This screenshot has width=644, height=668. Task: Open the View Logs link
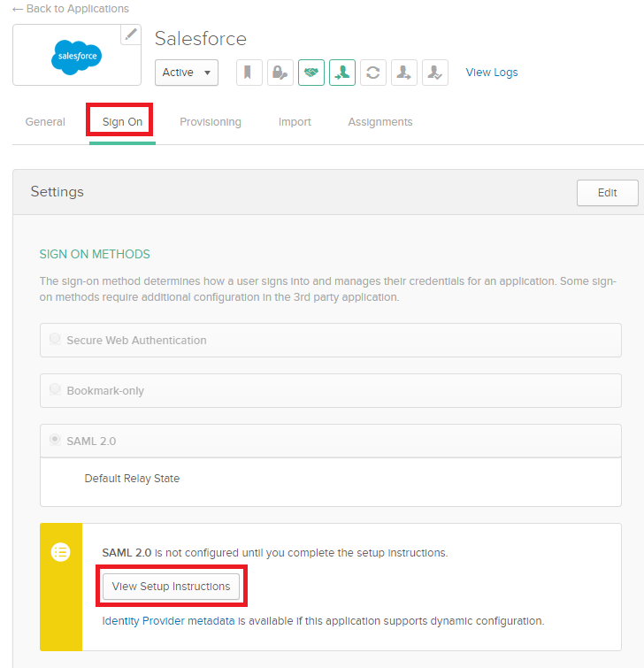[x=492, y=73]
